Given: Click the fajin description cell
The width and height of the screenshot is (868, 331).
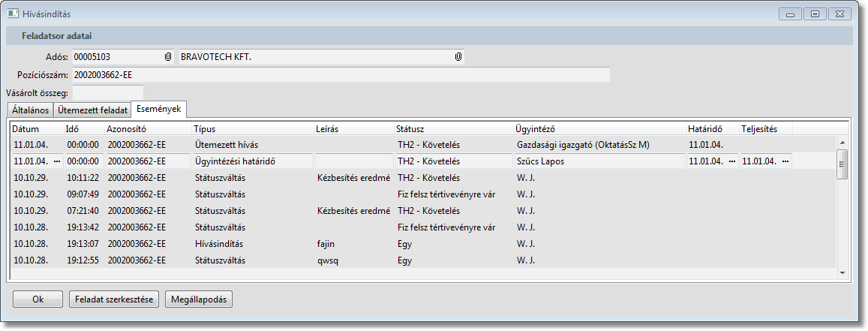Looking at the screenshot, I should 354,243.
